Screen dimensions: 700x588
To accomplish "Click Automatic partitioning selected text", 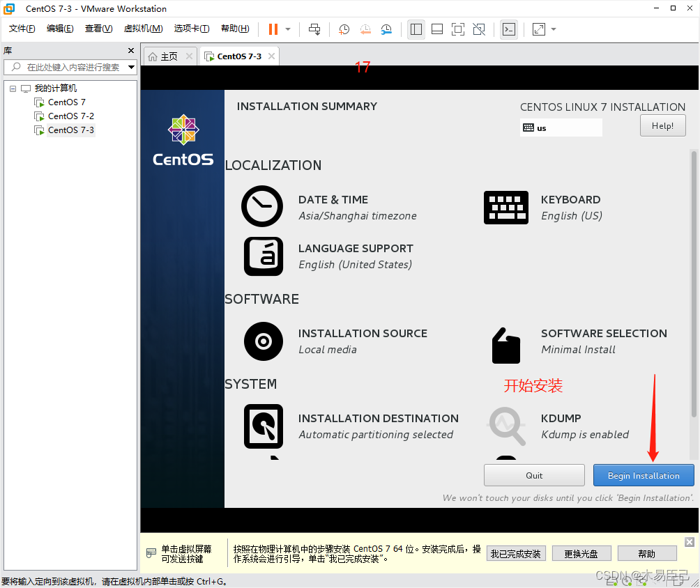I will coord(376,435).
